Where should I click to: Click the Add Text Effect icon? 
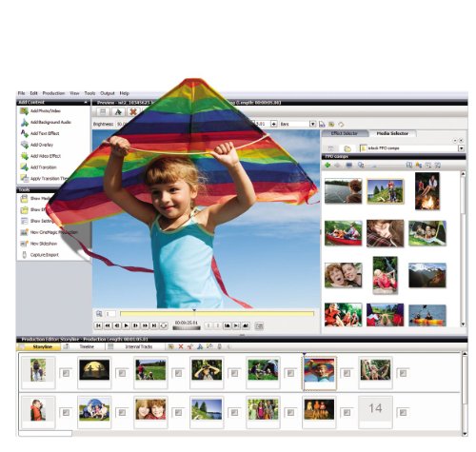(x=25, y=133)
